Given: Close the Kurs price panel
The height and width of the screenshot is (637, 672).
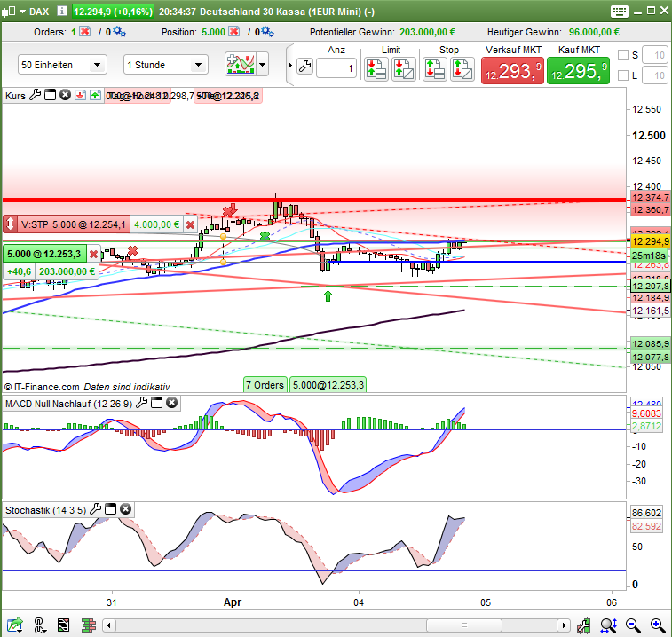Looking at the screenshot, I should tap(65, 95).
